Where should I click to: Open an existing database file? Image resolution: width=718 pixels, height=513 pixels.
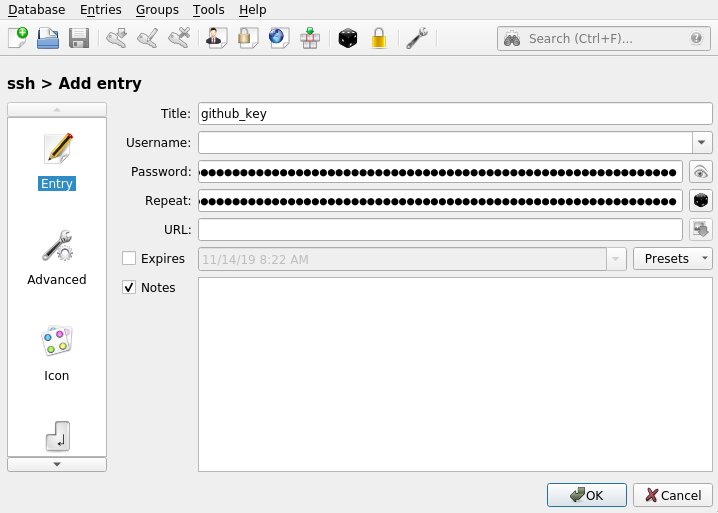48,38
